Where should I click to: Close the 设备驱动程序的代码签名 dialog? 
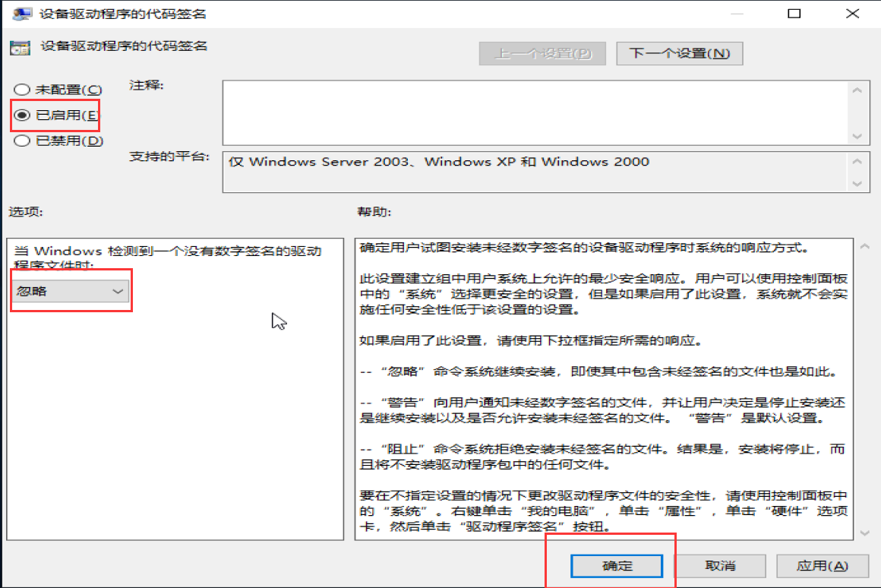tap(852, 14)
